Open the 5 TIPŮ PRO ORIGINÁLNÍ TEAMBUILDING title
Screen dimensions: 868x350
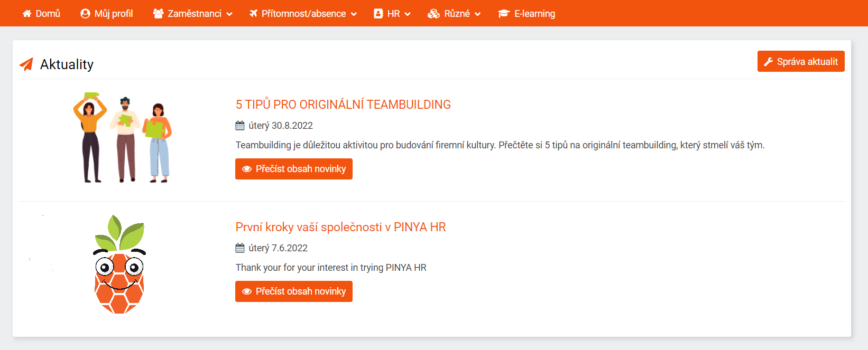[343, 105]
